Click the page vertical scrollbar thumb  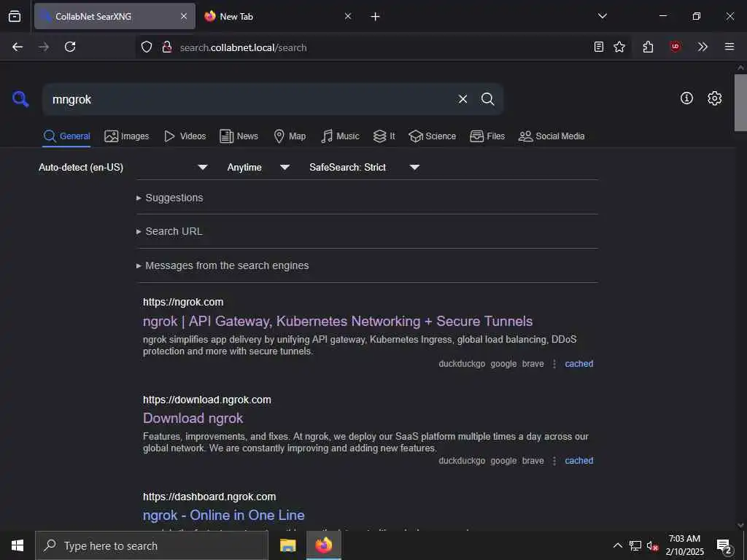[740, 102]
